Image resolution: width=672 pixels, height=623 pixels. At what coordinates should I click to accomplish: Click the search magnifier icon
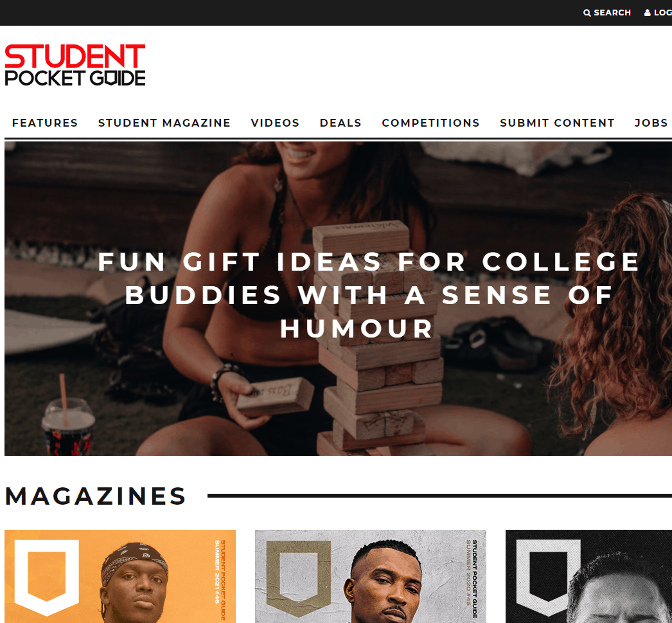587,13
